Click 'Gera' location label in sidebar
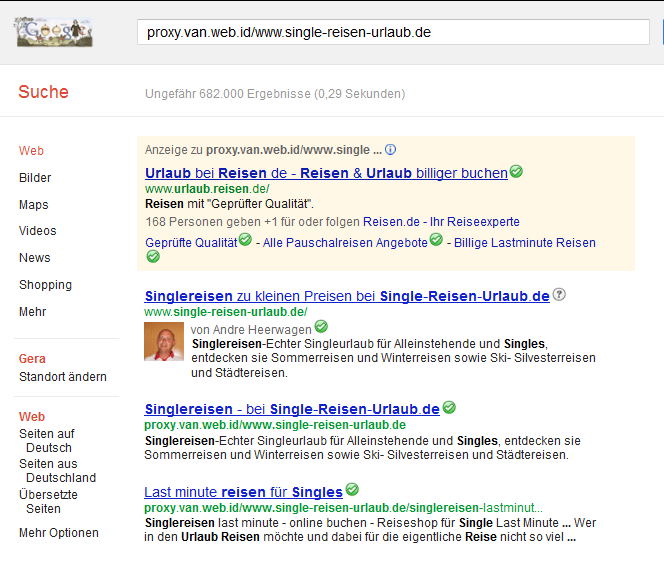The image size is (664, 565). pos(32,359)
